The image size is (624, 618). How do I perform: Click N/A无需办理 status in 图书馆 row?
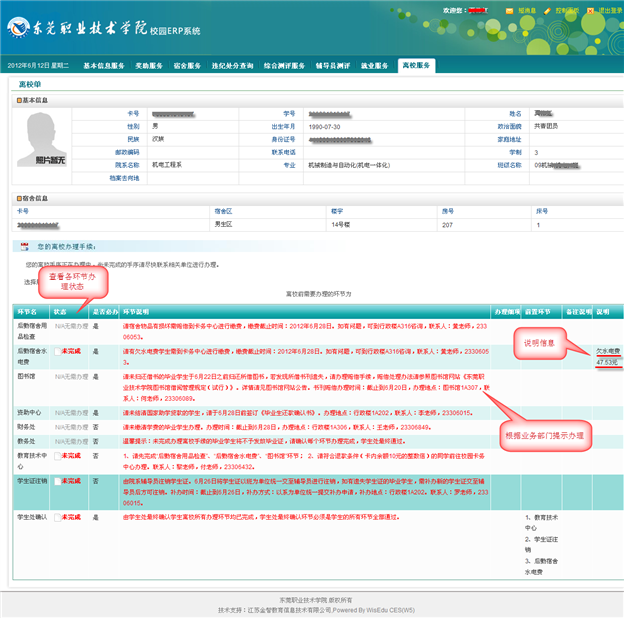click(x=72, y=376)
